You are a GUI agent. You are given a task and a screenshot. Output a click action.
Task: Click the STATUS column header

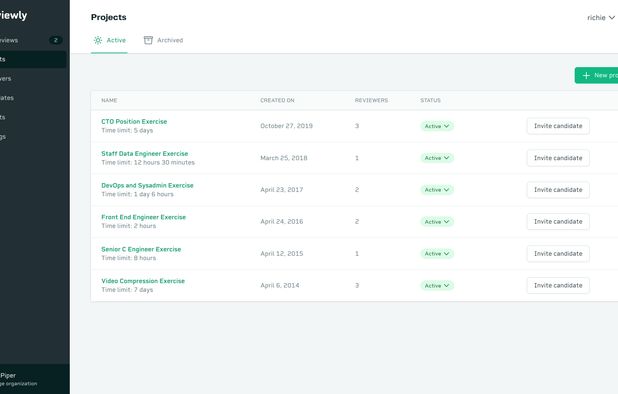[430, 100]
